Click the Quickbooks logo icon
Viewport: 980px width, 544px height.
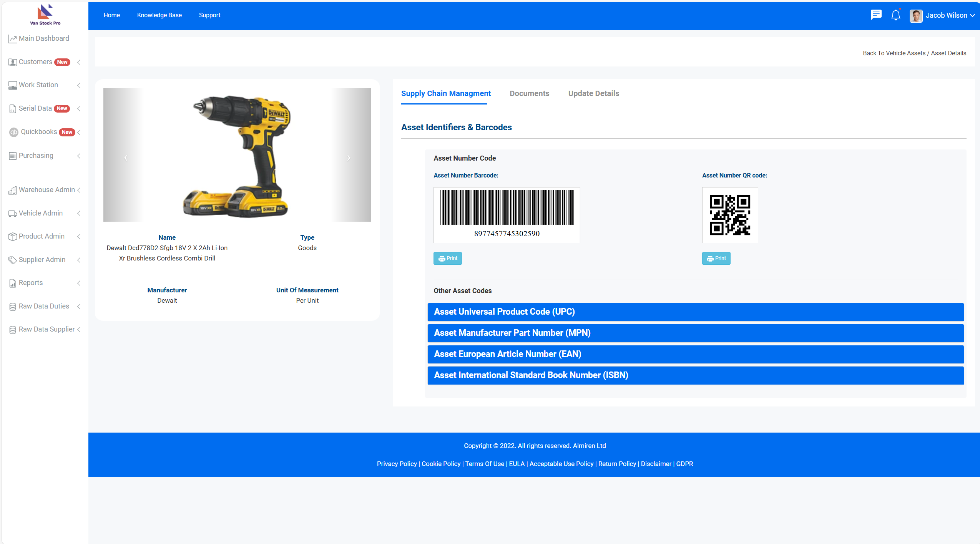click(14, 132)
